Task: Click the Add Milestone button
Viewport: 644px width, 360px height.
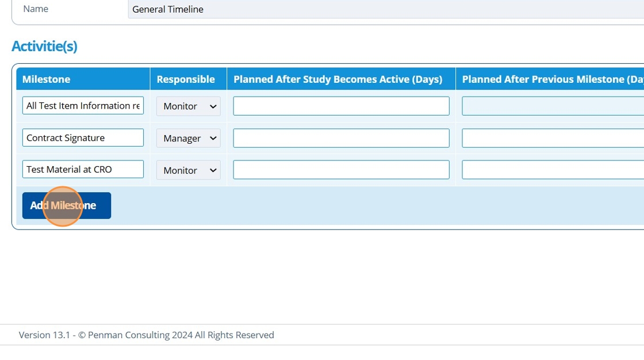Action: click(x=67, y=205)
